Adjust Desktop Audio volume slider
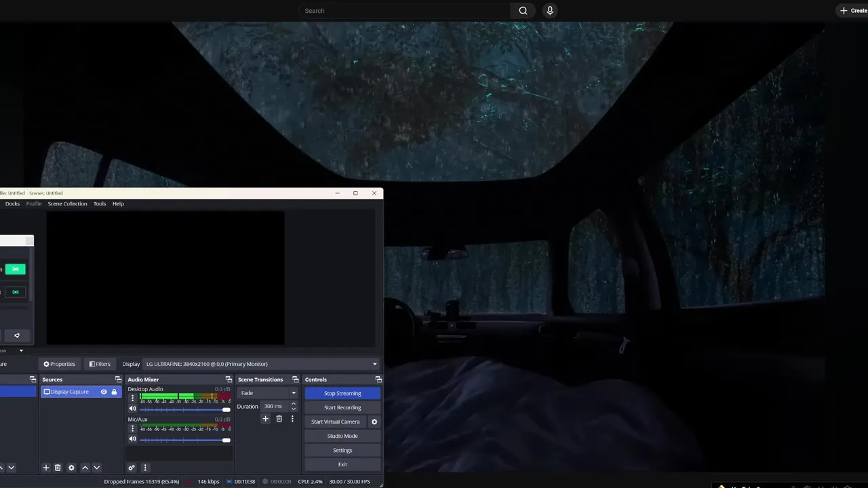 [x=185, y=409]
